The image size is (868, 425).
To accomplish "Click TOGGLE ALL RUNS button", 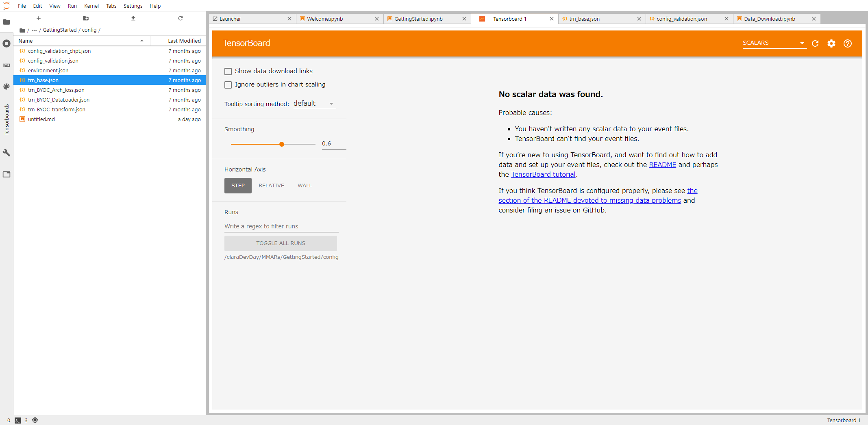I will 281,243.
